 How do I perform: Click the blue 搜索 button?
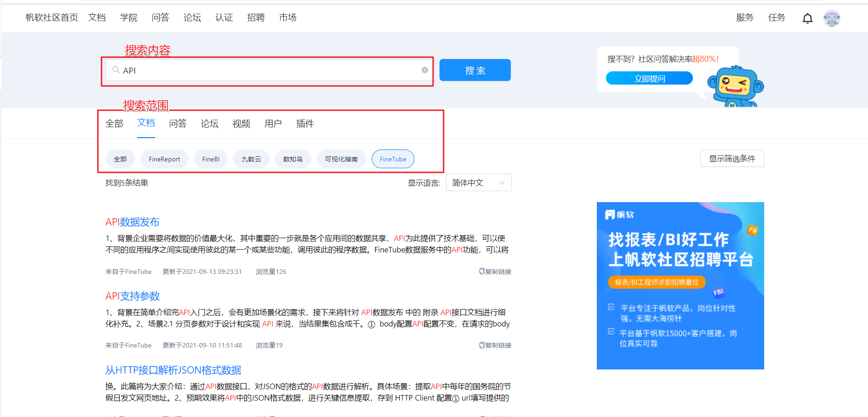[x=475, y=70]
